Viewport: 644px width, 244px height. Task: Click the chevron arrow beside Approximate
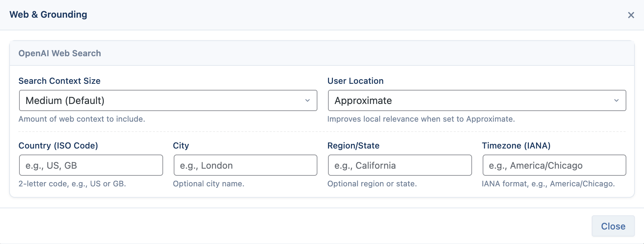click(x=616, y=100)
